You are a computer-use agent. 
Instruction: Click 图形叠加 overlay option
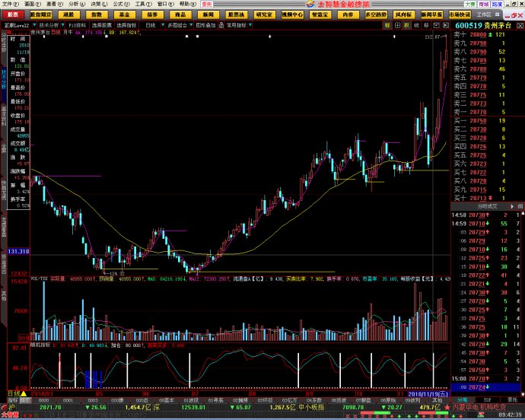(205, 25)
